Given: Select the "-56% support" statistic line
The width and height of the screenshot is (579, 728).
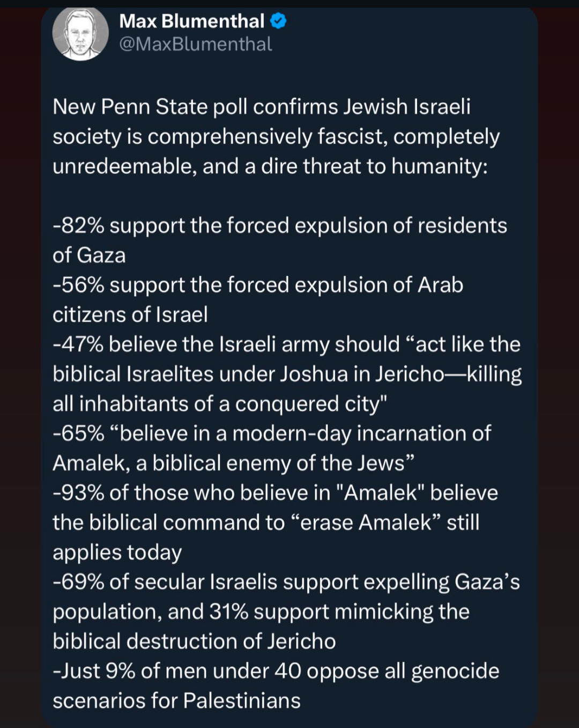Looking at the screenshot, I should 258,285.
